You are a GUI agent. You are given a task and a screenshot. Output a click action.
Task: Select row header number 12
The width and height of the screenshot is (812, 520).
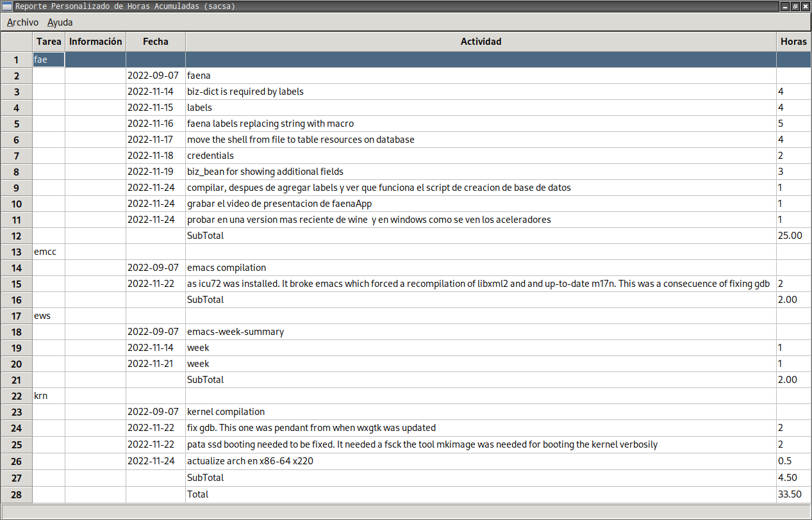17,236
